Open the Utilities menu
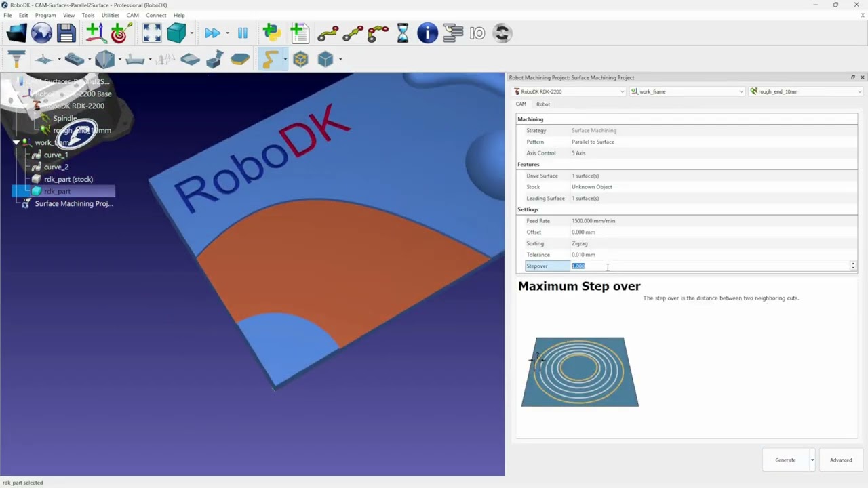 (111, 15)
